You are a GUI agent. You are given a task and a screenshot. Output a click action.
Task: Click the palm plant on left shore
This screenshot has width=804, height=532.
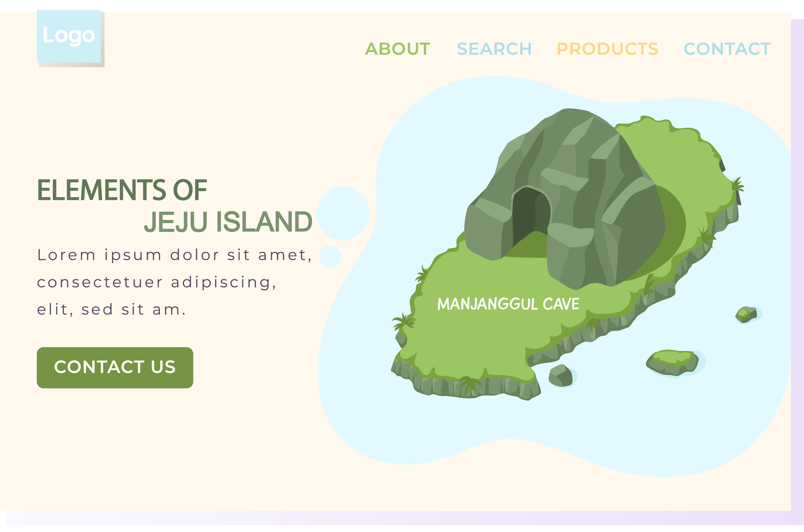tap(404, 321)
